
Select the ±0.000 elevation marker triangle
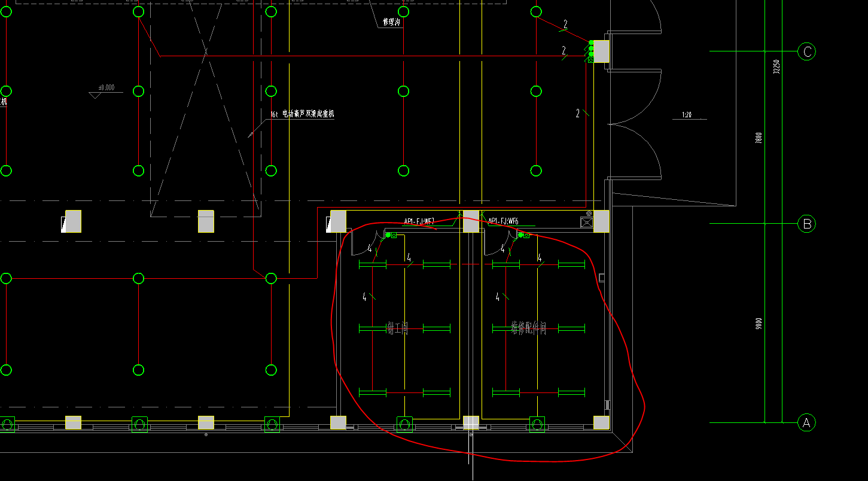(95, 95)
